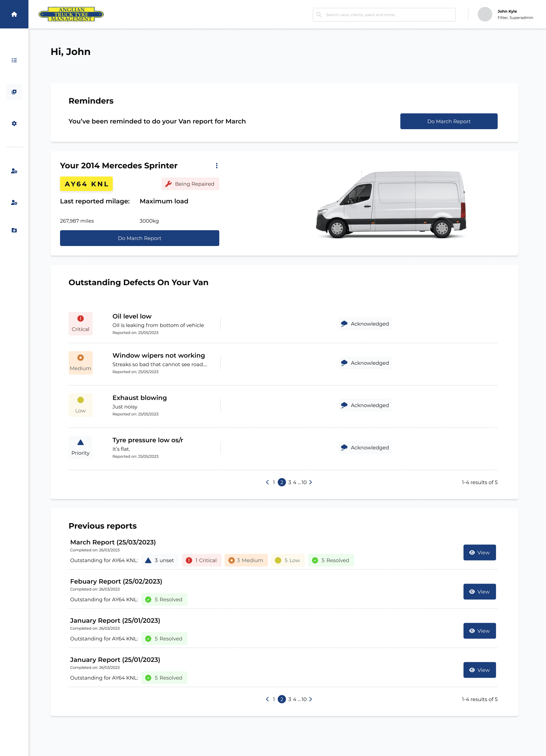Open the three-dot menu for Mercedes Sprinter

tap(216, 166)
